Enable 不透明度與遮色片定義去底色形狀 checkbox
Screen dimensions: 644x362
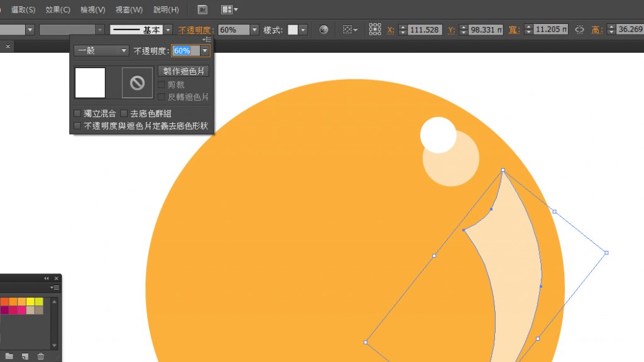pos(77,125)
